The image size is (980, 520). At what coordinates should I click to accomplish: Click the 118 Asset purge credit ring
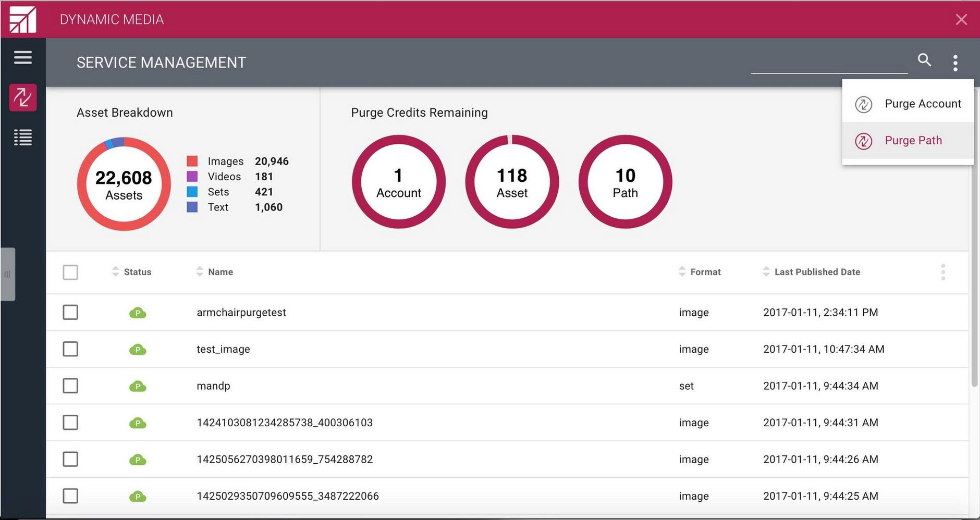click(512, 182)
